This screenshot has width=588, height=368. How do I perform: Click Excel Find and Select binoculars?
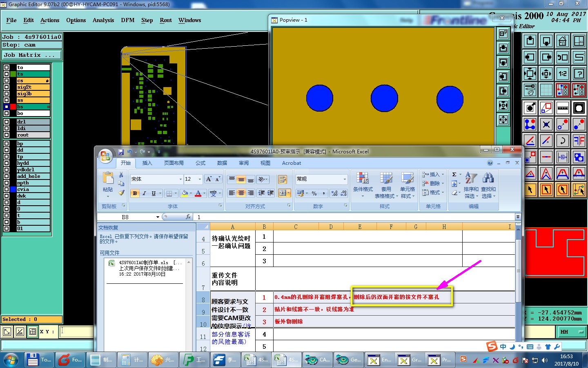click(488, 178)
